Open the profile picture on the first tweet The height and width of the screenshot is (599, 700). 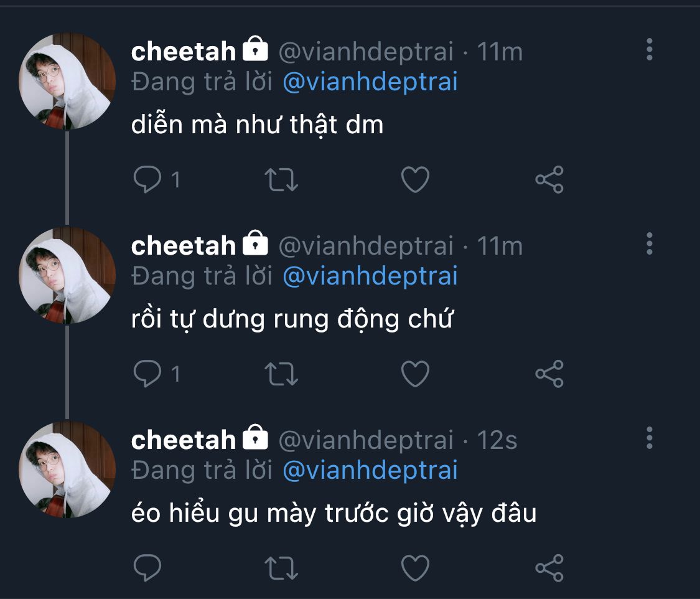67,81
